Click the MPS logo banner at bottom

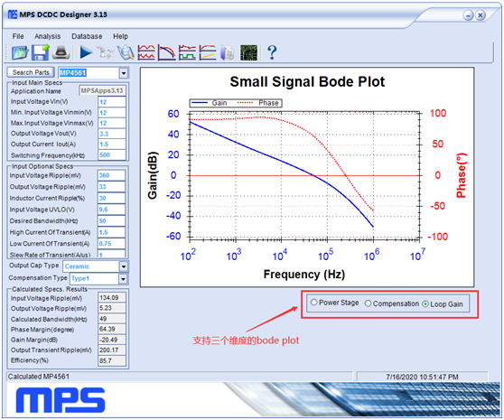tap(61, 400)
